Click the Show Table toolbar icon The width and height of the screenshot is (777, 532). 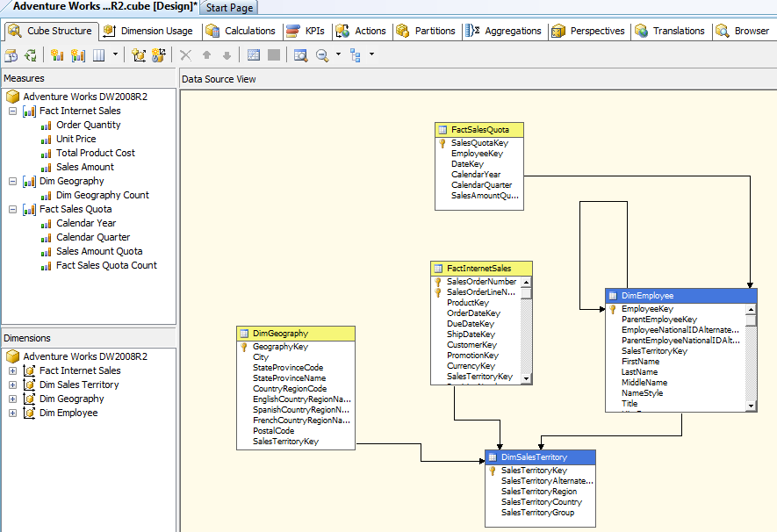pyautogui.click(x=254, y=55)
